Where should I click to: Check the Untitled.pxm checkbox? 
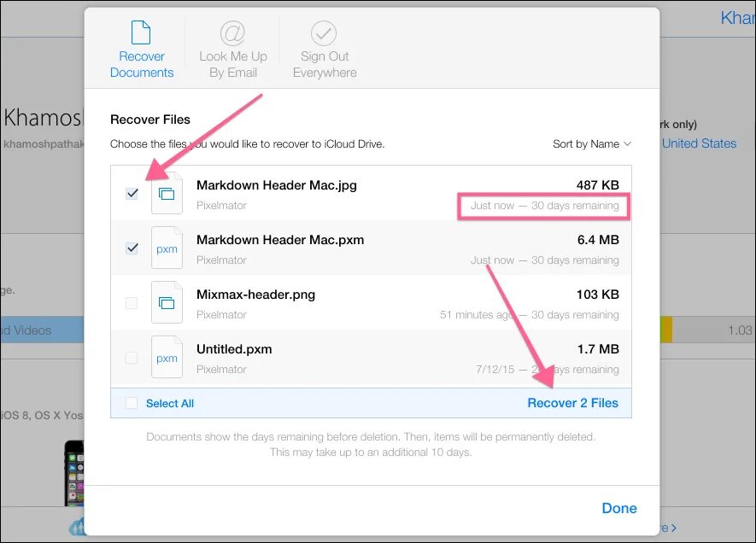[132, 358]
